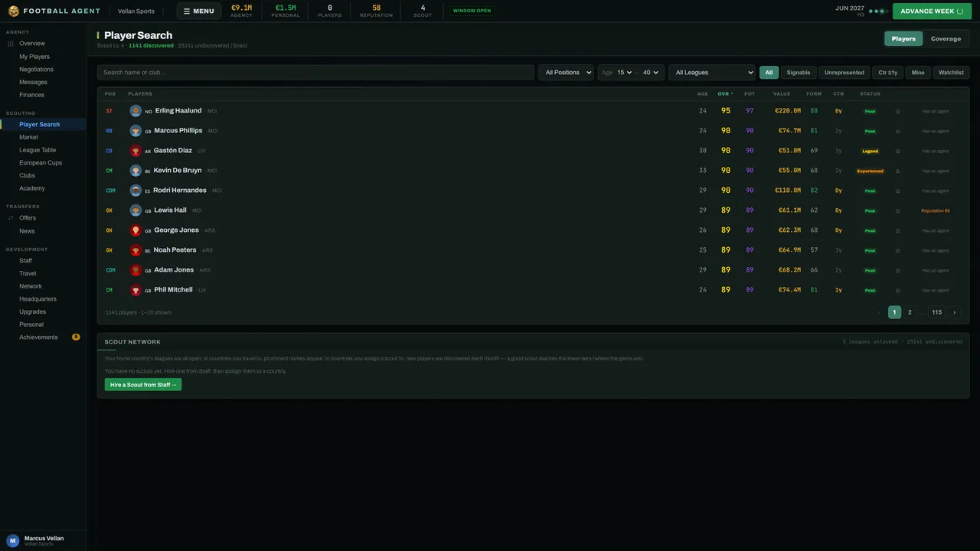Screen dimensions: 980x551
Task: Open the maximum age 40 dropdown
Action: [x=650, y=73]
